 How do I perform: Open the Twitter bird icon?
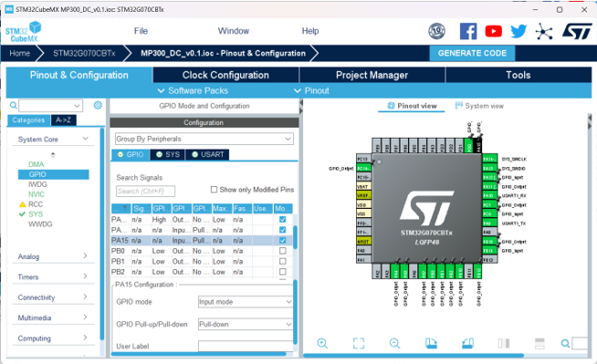(518, 31)
